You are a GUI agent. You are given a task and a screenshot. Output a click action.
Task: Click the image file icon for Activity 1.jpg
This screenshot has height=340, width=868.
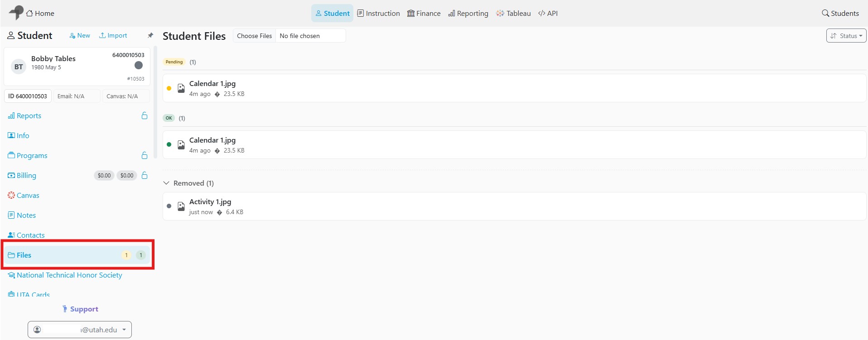tap(181, 206)
